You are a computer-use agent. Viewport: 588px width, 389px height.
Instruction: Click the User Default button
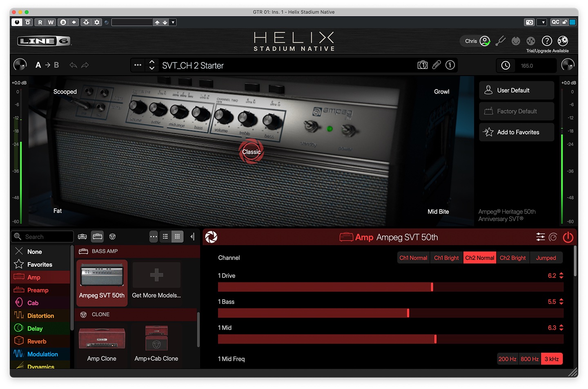(517, 90)
